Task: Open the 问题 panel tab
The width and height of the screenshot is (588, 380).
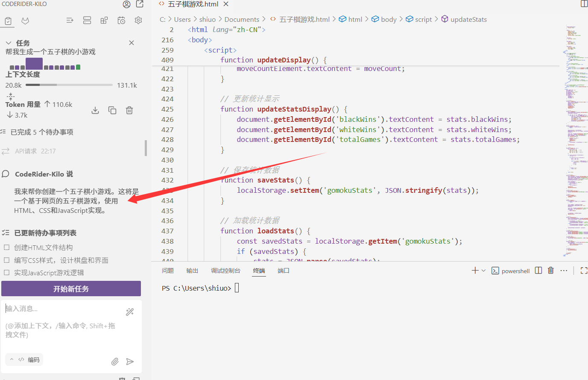Action: (168, 271)
